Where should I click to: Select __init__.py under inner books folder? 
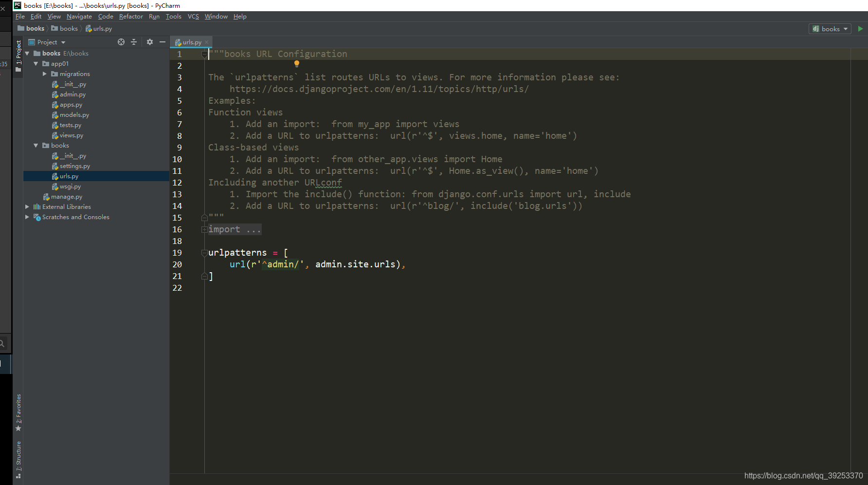coord(73,156)
